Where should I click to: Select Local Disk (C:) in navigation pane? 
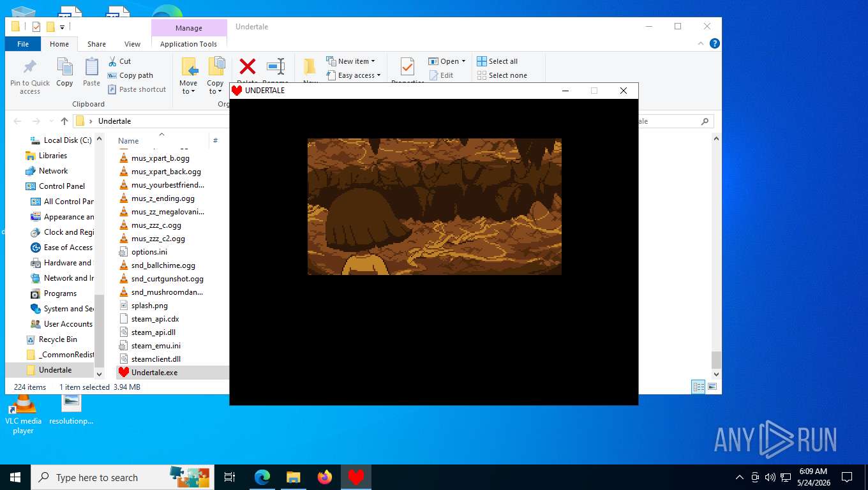(x=60, y=140)
